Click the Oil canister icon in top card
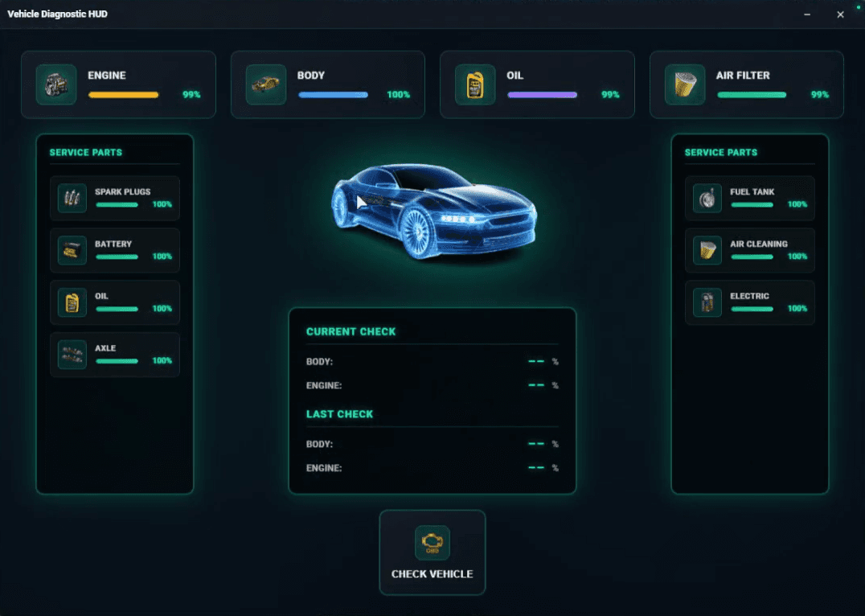 click(475, 84)
